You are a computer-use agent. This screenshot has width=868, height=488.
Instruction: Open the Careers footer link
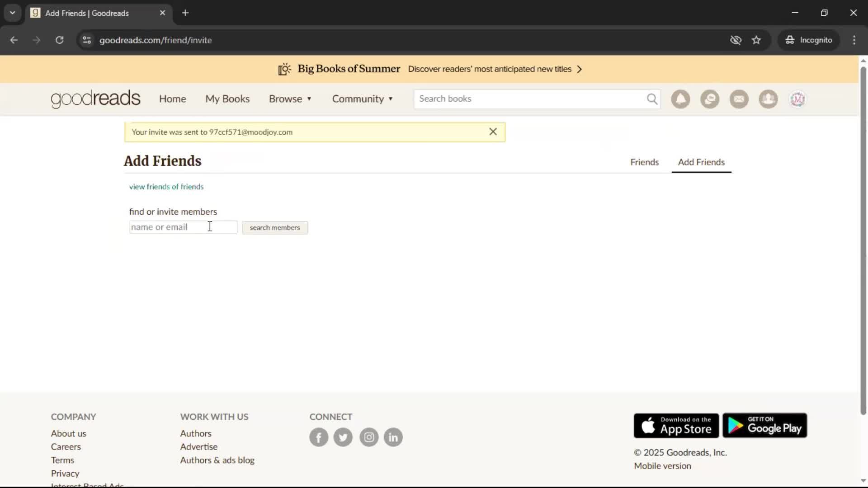click(66, 447)
